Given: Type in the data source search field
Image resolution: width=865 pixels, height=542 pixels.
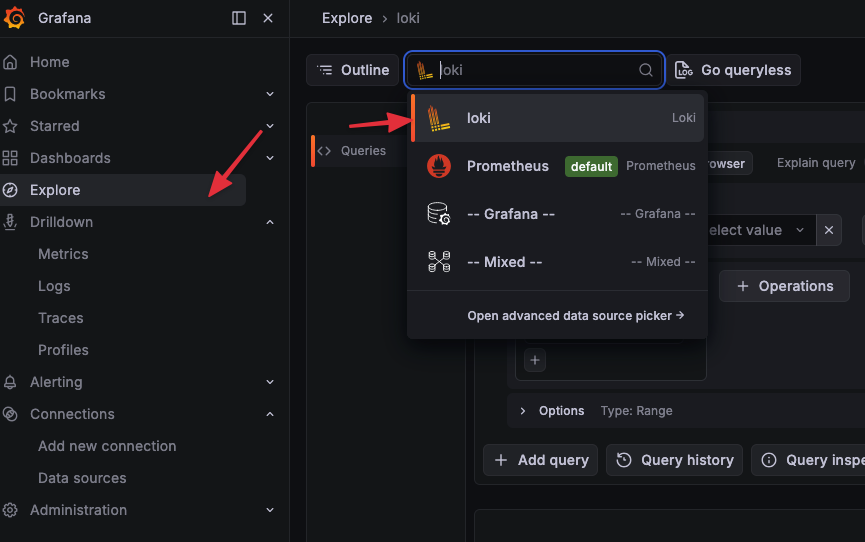Looking at the screenshot, I should [x=535, y=70].
